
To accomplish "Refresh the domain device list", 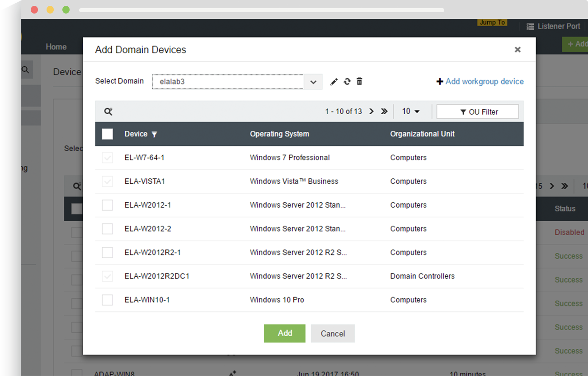I will pos(347,82).
